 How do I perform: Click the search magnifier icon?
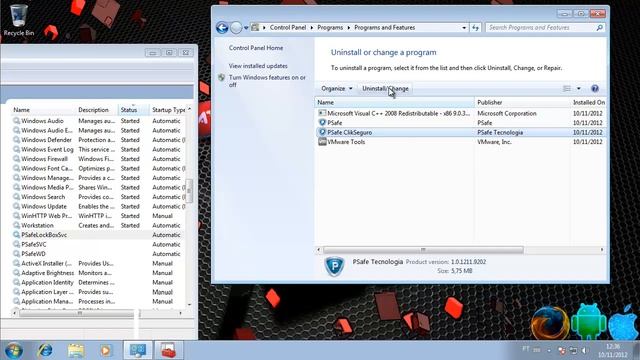pyautogui.click(x=600, y=28)
